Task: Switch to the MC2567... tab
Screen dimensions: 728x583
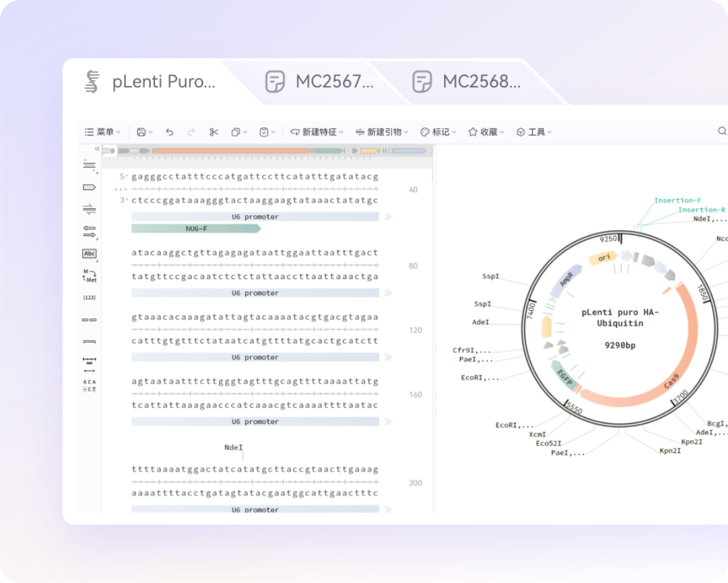Action: click(319, 81)
